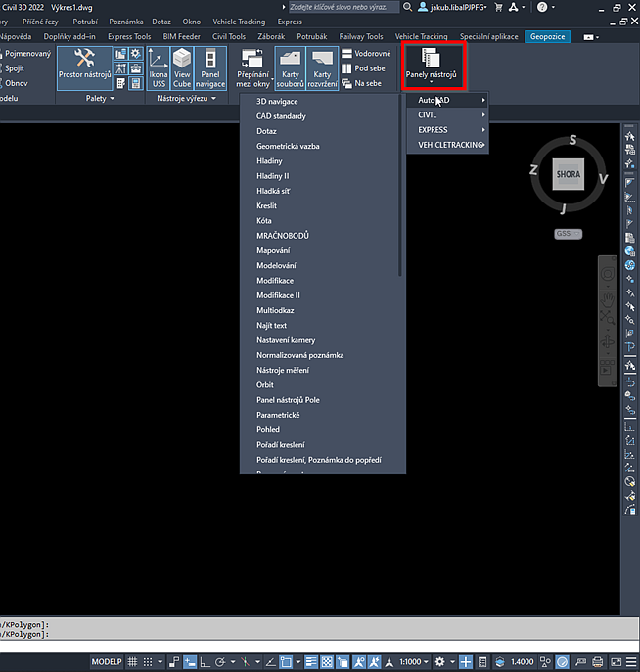Viewport: 640px width, 672px height.
Task: Click the Panel navigace button
Action: pyautogui.click(x=210, y=68)
